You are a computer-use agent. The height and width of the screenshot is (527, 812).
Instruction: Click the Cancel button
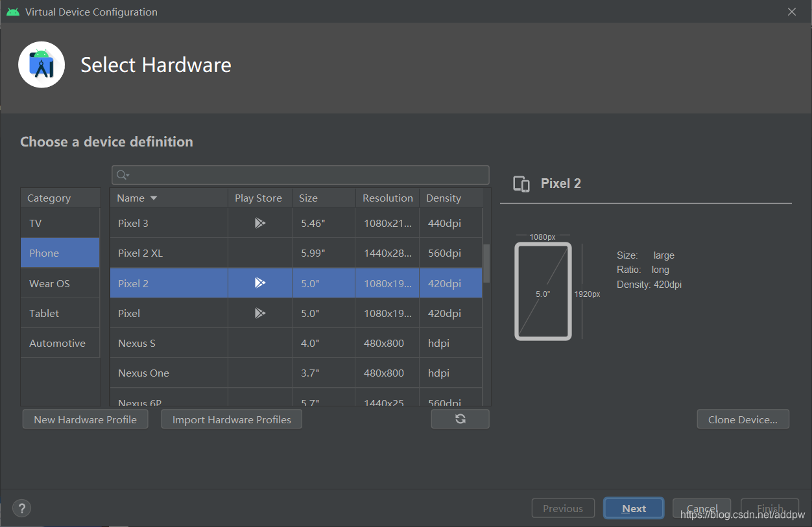coord(702,508)
